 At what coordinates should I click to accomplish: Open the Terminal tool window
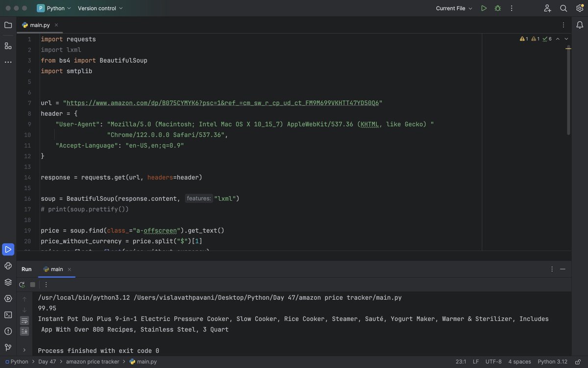(8, 315)
